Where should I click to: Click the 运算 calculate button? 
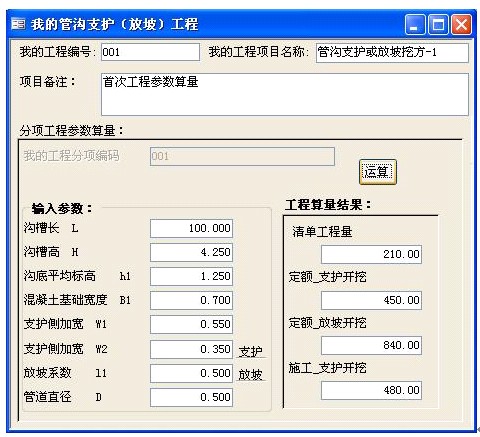coord(378,172)
